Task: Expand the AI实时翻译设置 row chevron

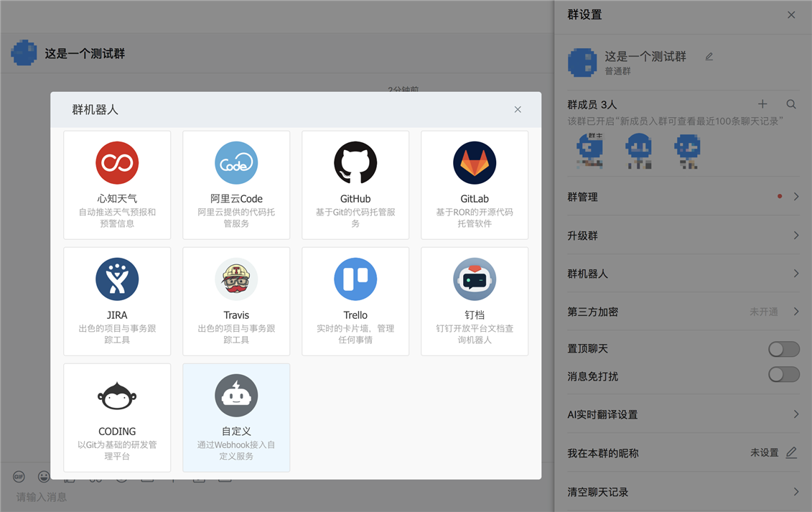Action: coord(796,414)
